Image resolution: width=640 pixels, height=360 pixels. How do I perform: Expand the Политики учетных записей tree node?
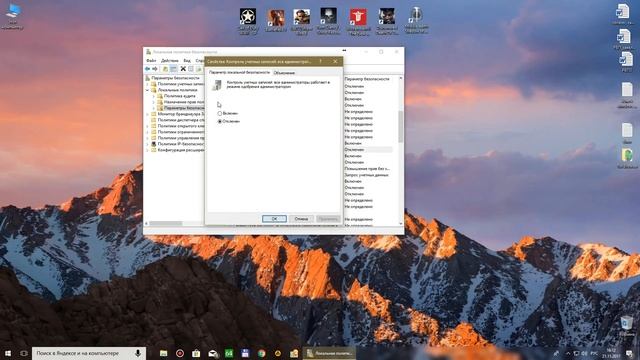pyautogui.click(x=148, y=84)
